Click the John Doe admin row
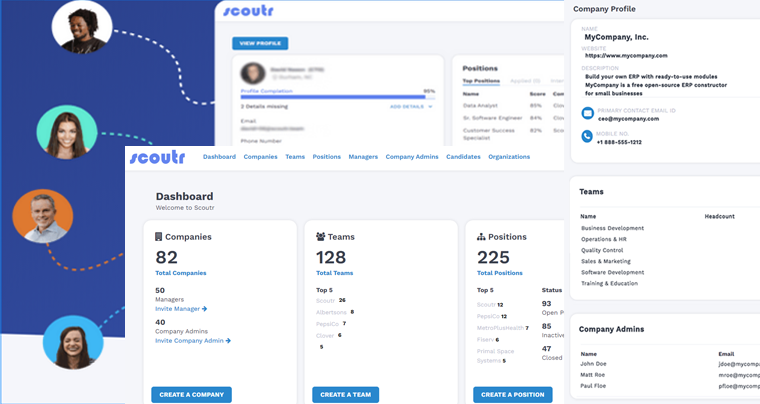Screen dimensions: 760x404 click(x=593, y=364)
